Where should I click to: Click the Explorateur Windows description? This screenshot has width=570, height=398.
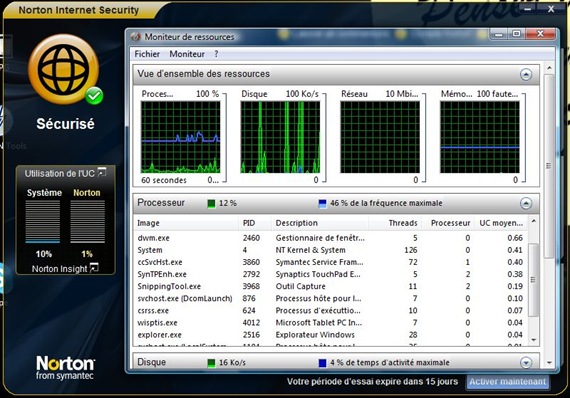tap(315, 335)
